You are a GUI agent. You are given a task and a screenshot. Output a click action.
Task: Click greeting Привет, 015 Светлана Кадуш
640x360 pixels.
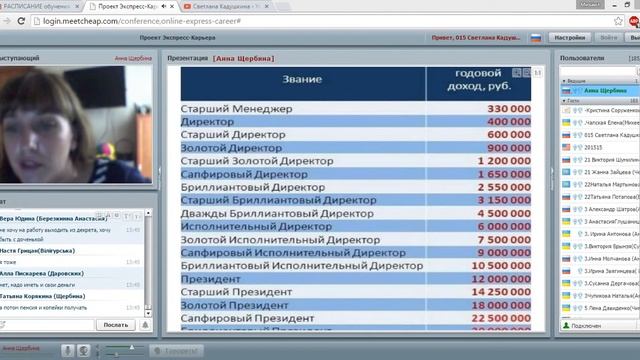476,38
